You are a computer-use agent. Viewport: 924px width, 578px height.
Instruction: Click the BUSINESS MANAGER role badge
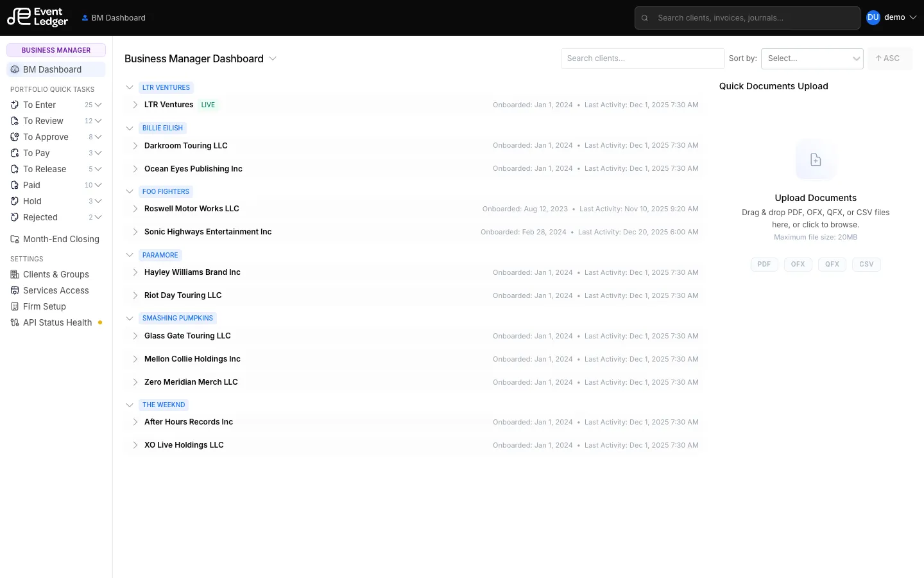[x=56, y=50]
